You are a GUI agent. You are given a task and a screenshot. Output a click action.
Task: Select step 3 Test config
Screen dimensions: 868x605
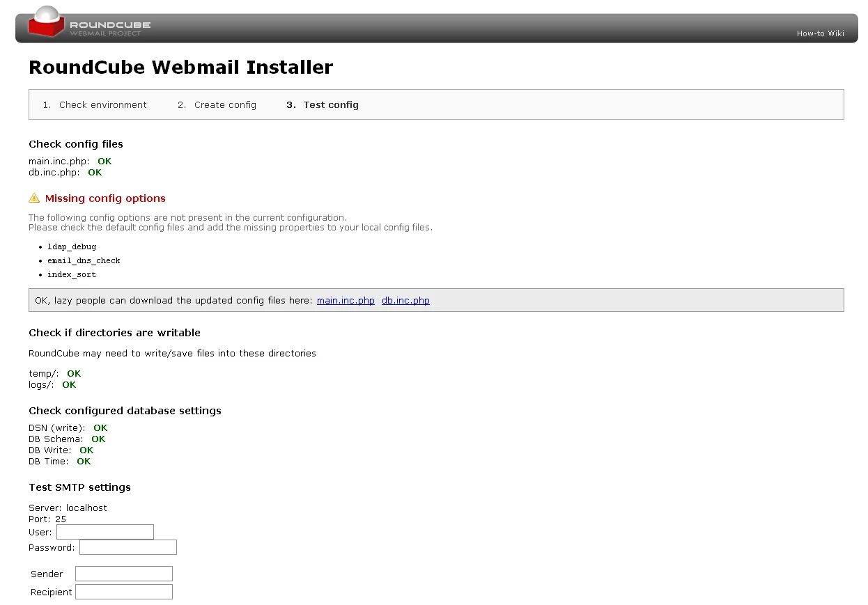tap(331, 105)
